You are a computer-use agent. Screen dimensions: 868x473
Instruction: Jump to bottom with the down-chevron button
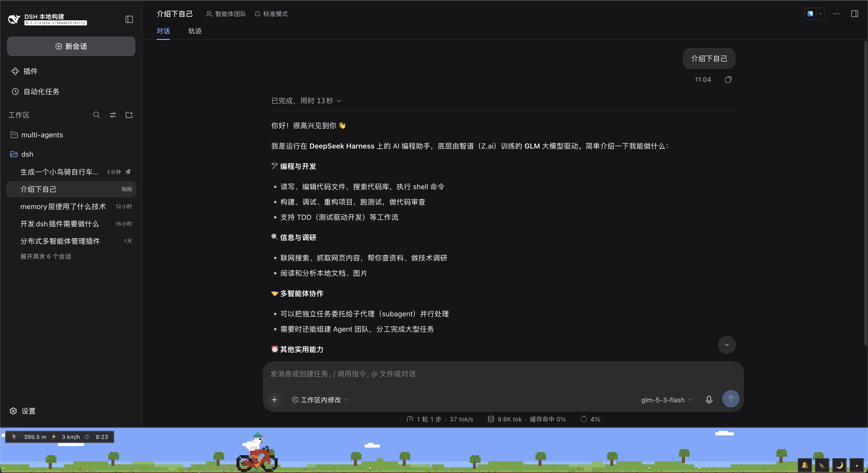click(x=726, y=345)
